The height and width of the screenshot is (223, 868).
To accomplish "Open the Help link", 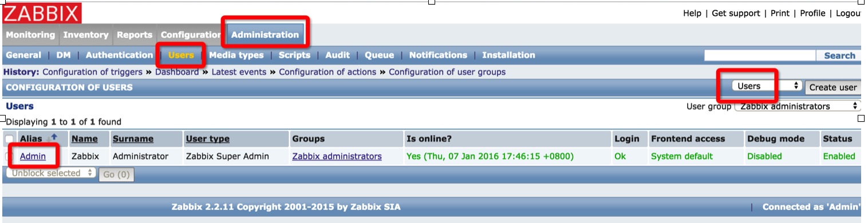I will (x=692, y=13).
